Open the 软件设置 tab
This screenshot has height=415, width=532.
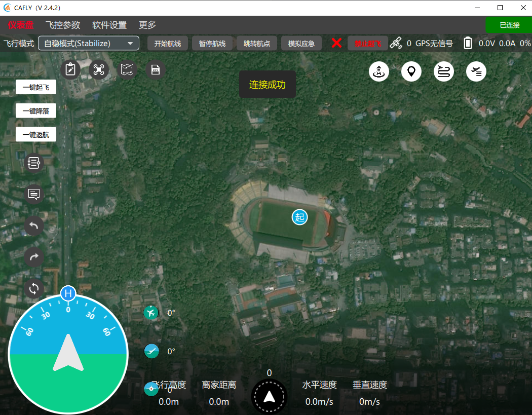point(109,25)
